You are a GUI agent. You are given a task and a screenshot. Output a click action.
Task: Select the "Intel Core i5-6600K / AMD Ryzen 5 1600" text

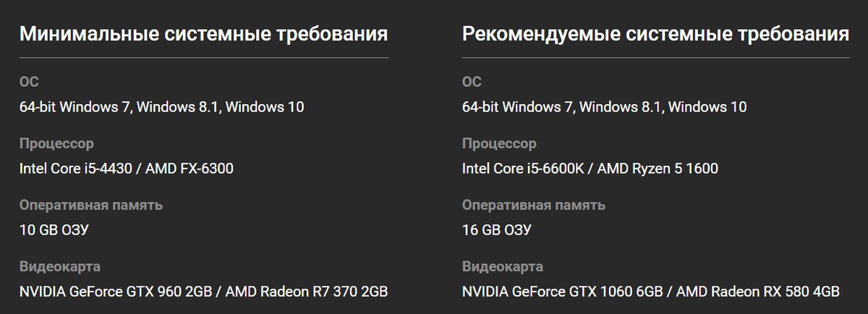[590, 169]
